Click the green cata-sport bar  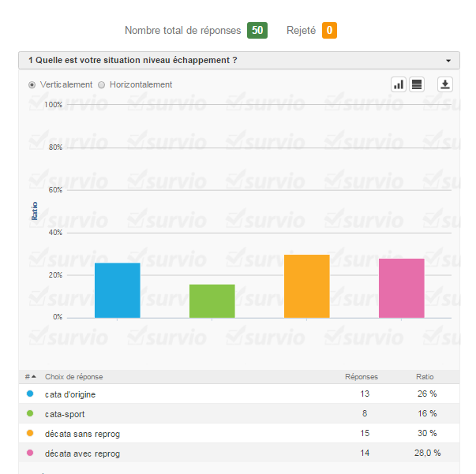pos(212,300)
